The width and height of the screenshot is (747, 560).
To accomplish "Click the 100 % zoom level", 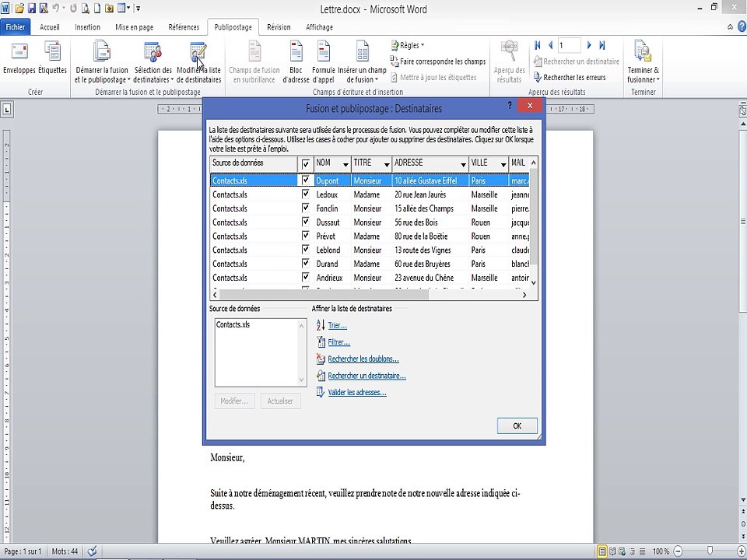I will [x=661, y=551].
